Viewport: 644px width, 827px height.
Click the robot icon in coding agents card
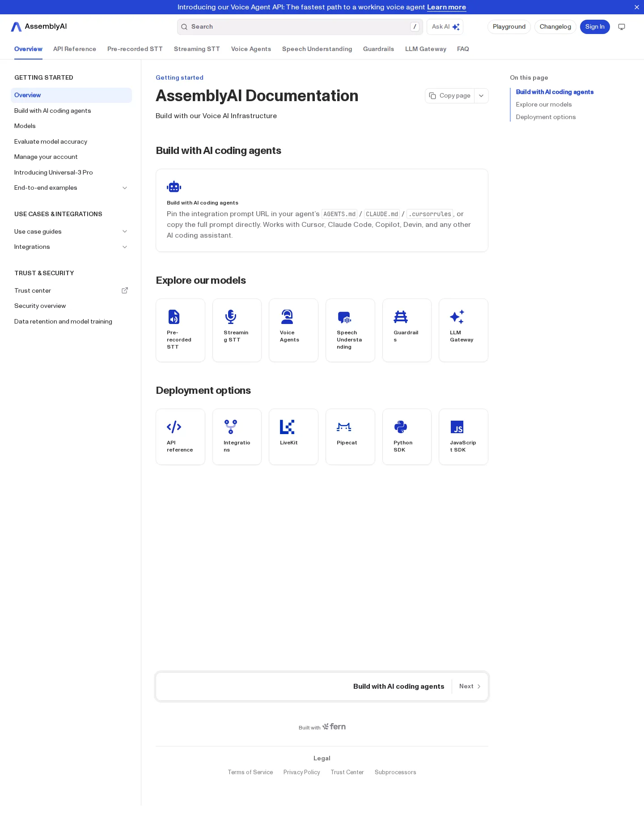(174, 187)
